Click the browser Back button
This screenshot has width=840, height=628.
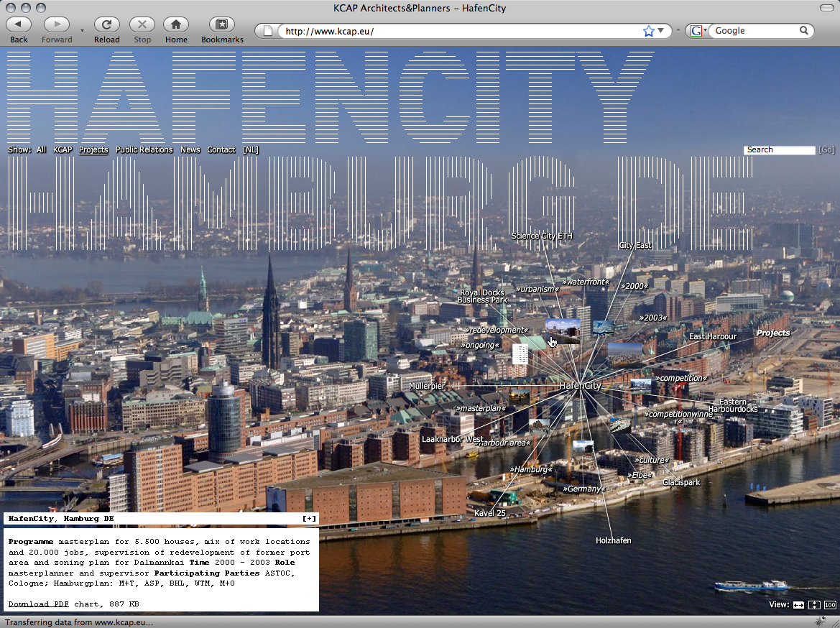19,25
